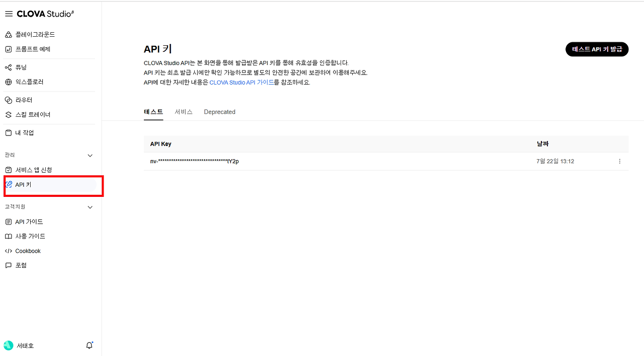The height and width of the screenshot is (356, 644).
Task: Click the 익스플로러 globe icon
Action: coord(8,82)
